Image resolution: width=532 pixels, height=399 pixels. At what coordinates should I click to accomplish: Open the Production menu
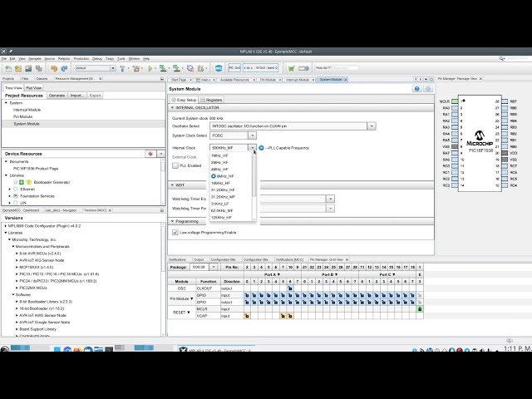click(81, 59)
